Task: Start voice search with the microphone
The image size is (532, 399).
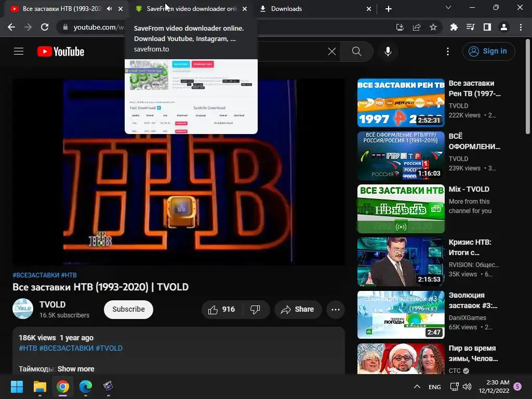Action: (x=388, y=51)
